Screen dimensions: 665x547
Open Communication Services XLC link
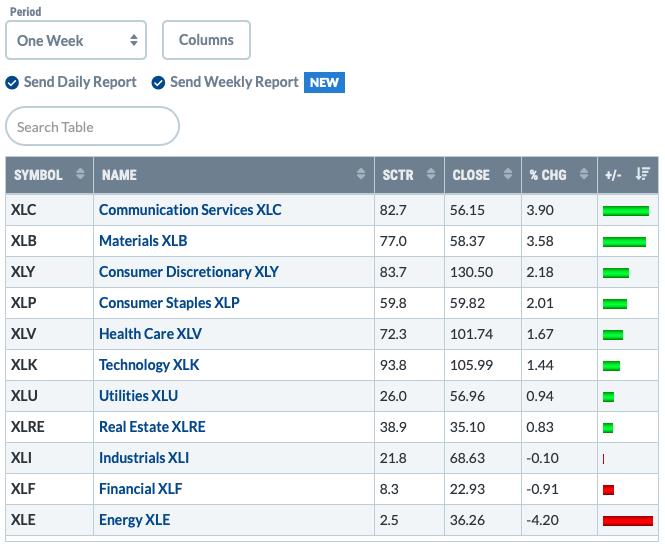pyautogui.click(x=190, y=210)
